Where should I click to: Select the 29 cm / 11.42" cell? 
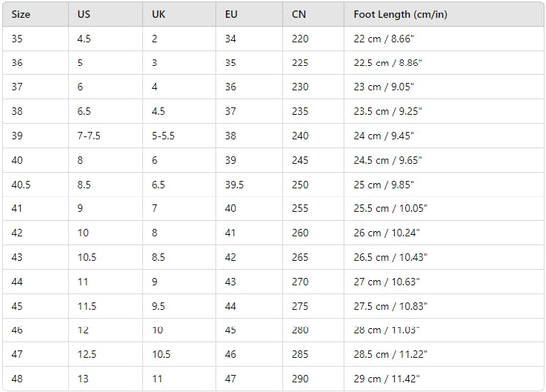[x=444, y=379]
